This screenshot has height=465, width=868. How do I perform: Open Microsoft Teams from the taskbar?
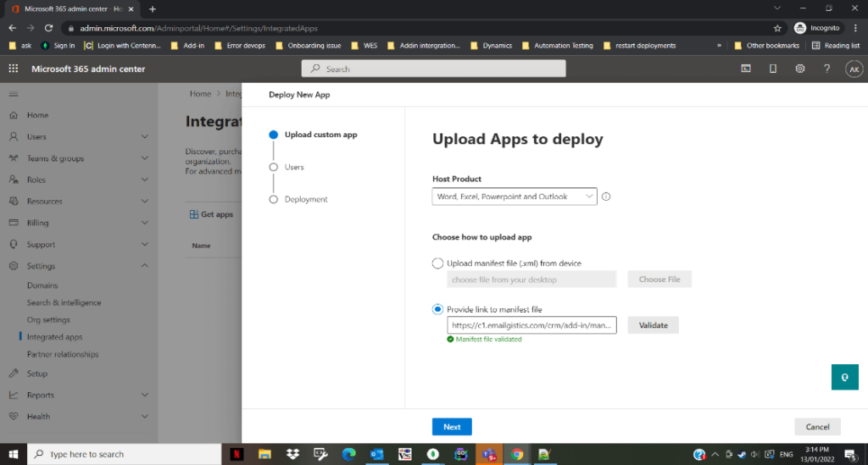(x=489, y=454)
